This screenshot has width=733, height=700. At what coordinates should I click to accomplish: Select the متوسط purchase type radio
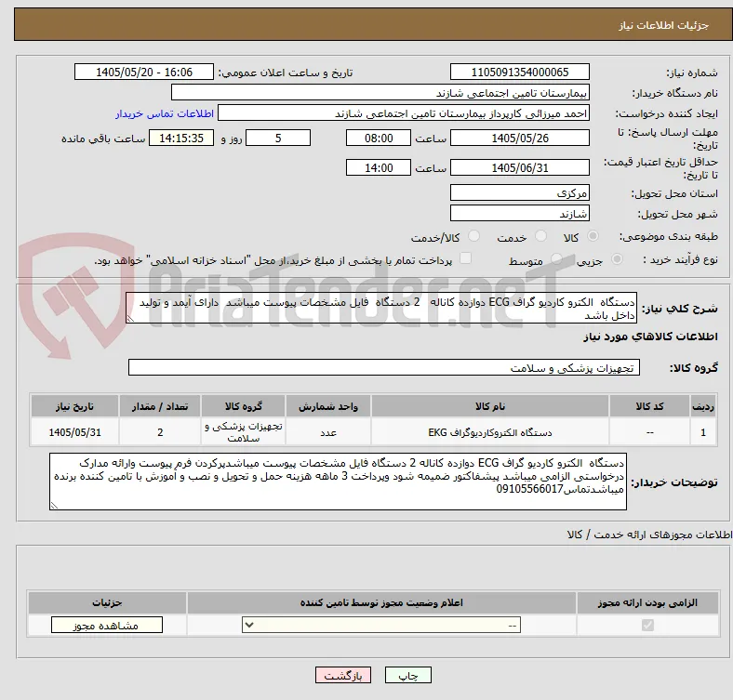click(556, 258)
